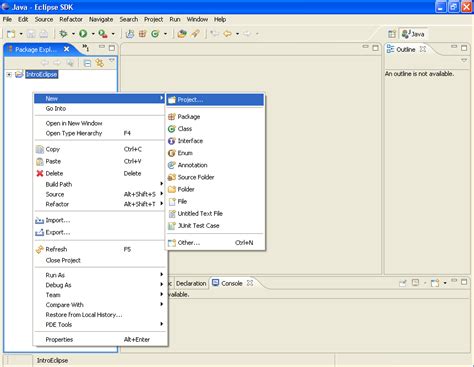Open the Debug button dropdown arrow
474x367 pixels.
(x=73, y=34)
